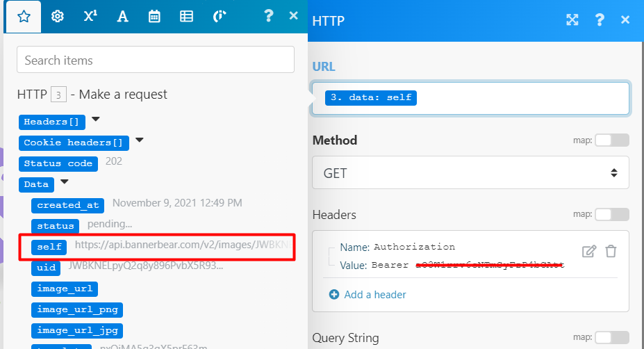Open date and time functions tab
This screenshot has width=644, height=349.
tap(154, 17)
